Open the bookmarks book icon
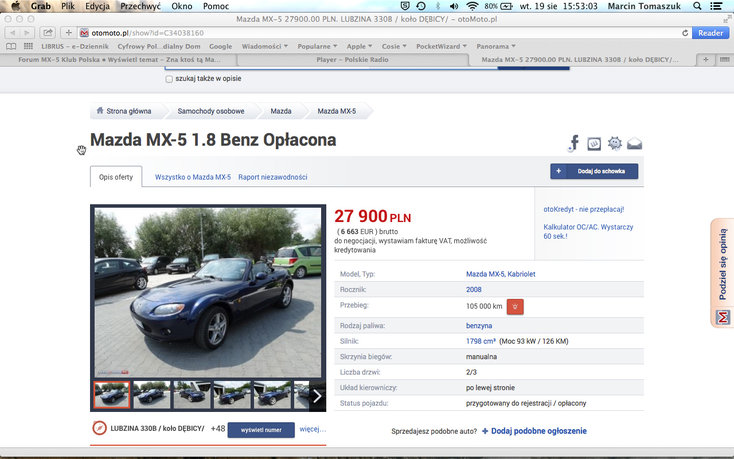The width and height of the screenshot is (734, 459). (x=11, y=46)
